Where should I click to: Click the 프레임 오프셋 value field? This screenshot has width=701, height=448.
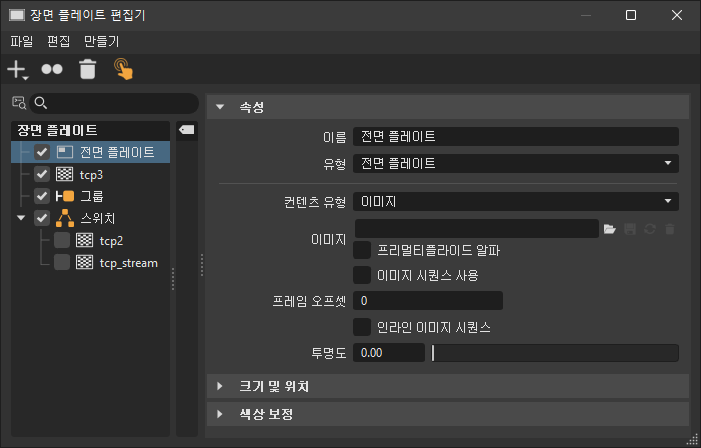[428, 300]
